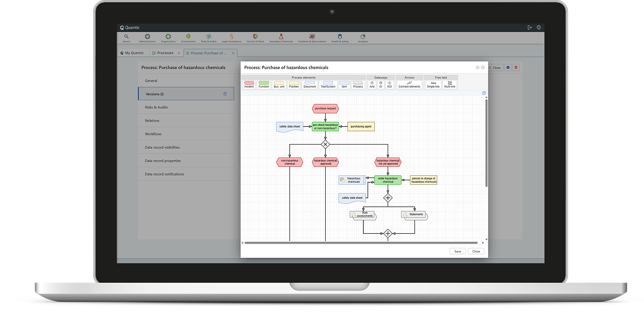The image size is (644, 315).
Task: Choose the Connect elements arrow tool
Action: click(409, 84)
